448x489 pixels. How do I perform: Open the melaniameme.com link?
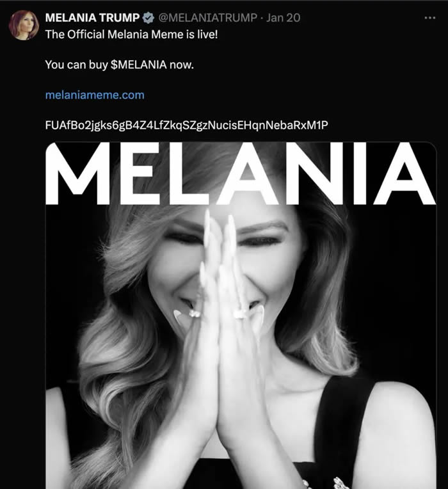(95, 95)
